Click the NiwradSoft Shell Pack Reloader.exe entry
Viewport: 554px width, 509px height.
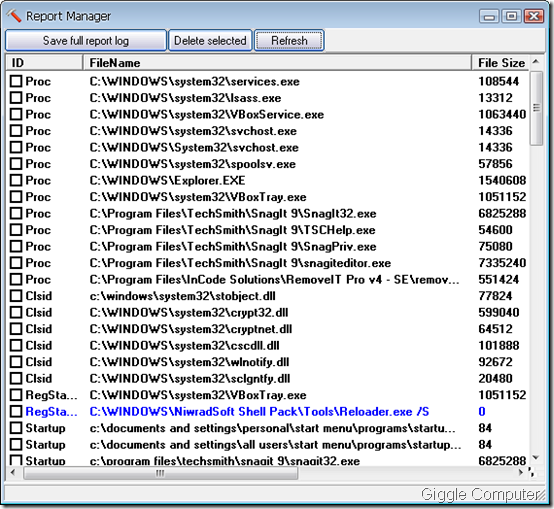pyautogui.click(x=259, y=412)
